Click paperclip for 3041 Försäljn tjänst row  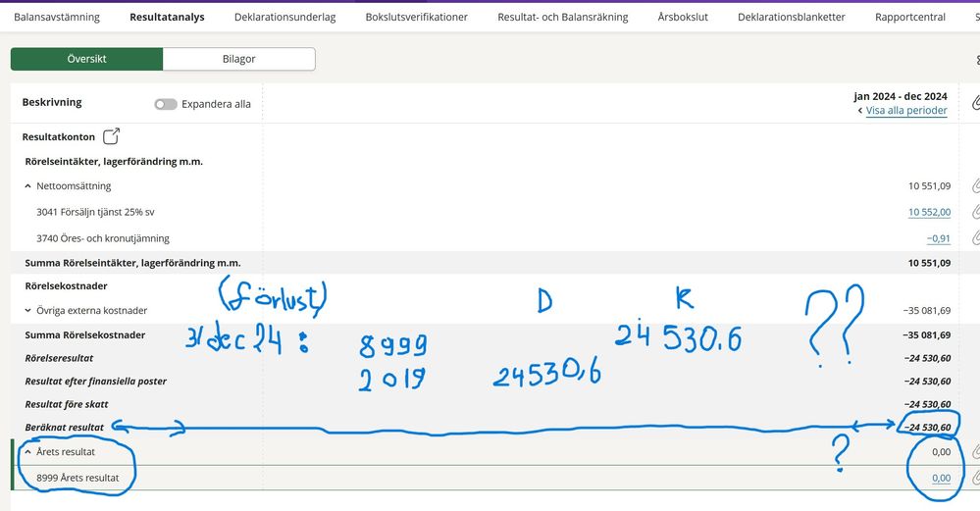click(975, 211)
